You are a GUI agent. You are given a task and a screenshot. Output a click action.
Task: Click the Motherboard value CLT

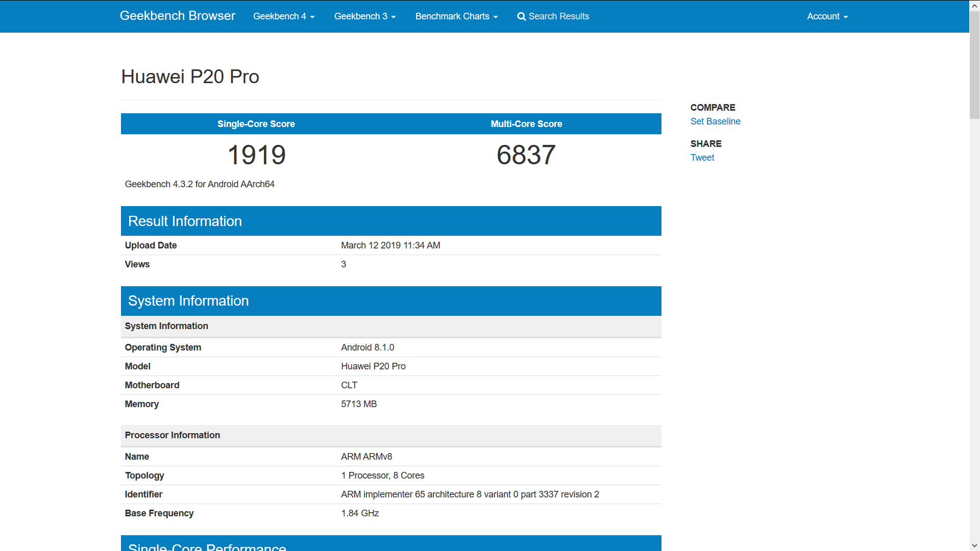(x=349, y=385)
